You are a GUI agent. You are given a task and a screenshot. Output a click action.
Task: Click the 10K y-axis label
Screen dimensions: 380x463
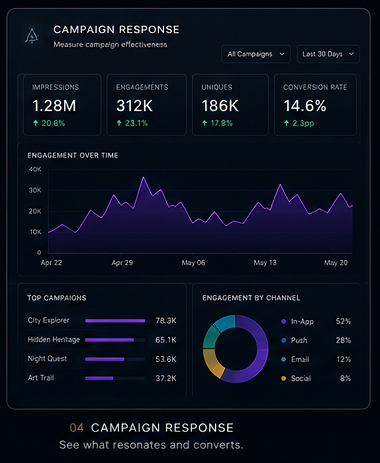pos(35,232)
